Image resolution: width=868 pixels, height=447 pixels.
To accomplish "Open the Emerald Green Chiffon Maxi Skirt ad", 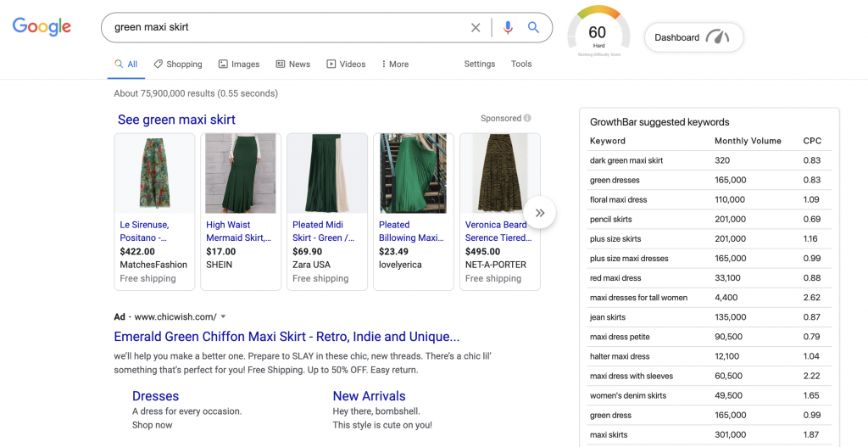I will [287, 337].
